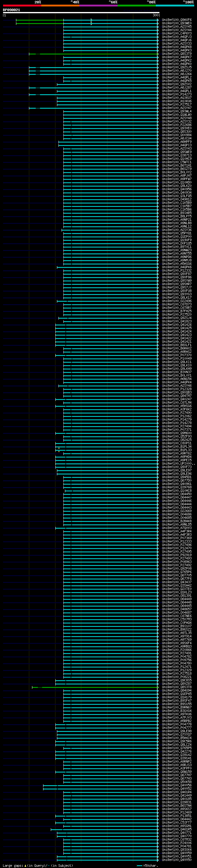Select the UniRef100_A4QPK7 label

pyautogui.click(x=176, y=57)
